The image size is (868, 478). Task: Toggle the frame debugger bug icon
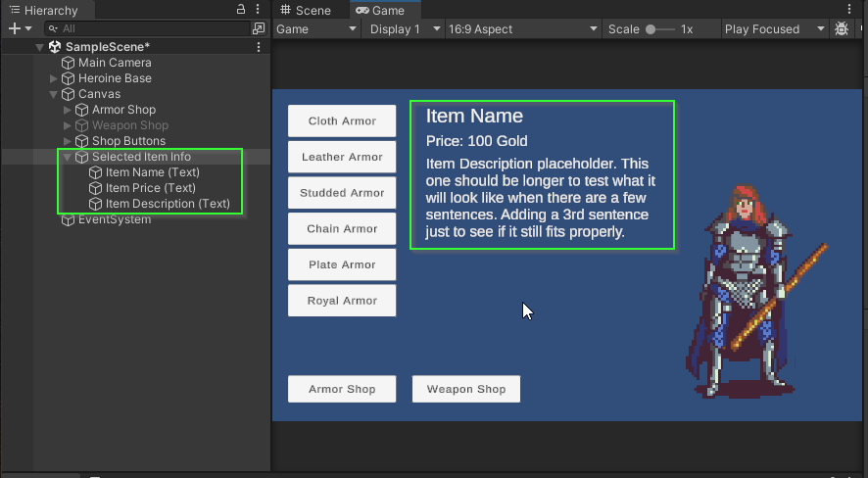pos(842,29)
